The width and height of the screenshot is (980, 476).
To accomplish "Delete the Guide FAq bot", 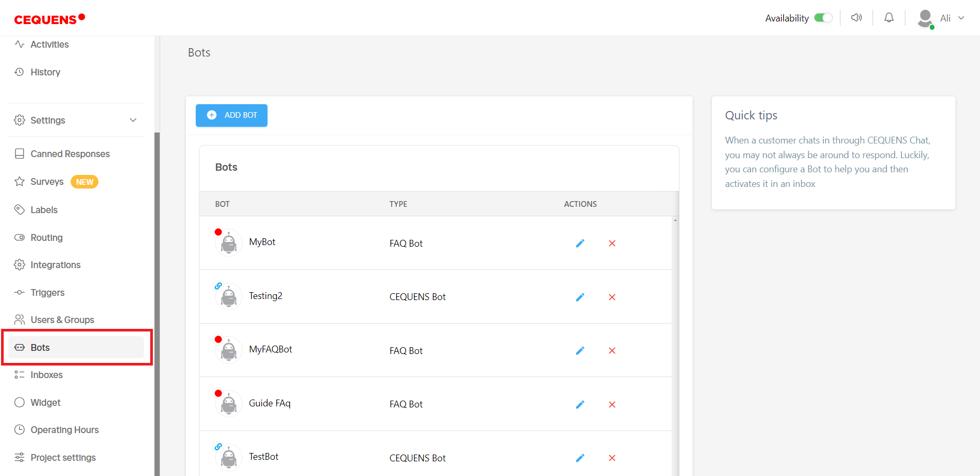I will click(x=612, y=404).
